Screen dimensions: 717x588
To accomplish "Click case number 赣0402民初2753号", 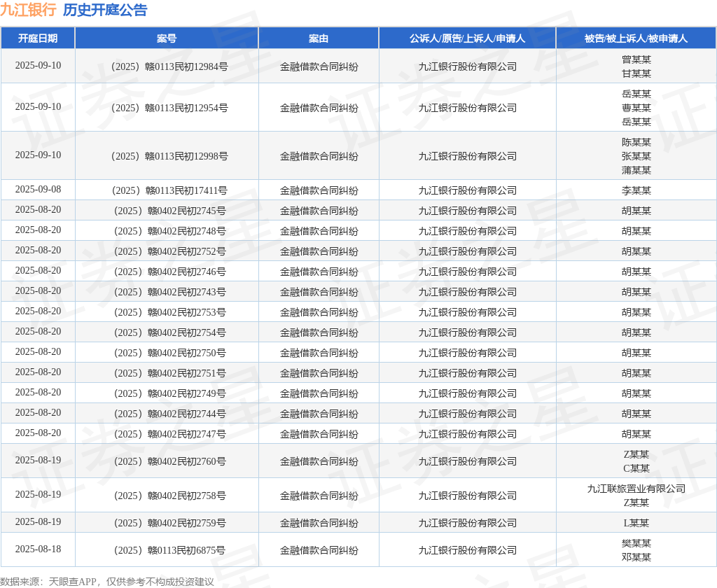I will 169,312.
